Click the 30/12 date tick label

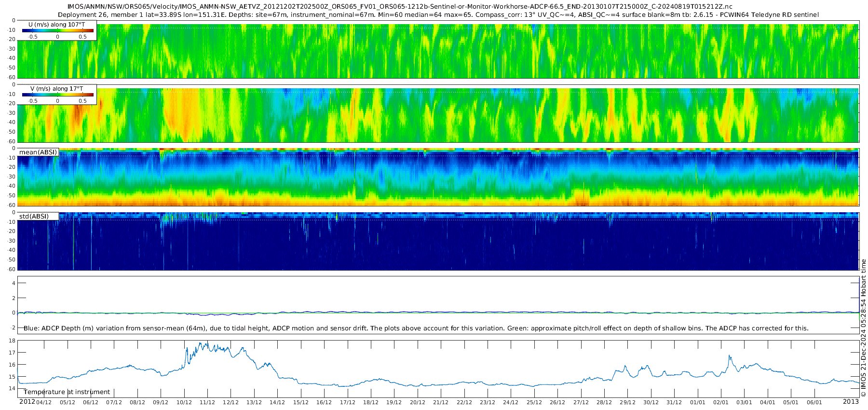[651, 402]
